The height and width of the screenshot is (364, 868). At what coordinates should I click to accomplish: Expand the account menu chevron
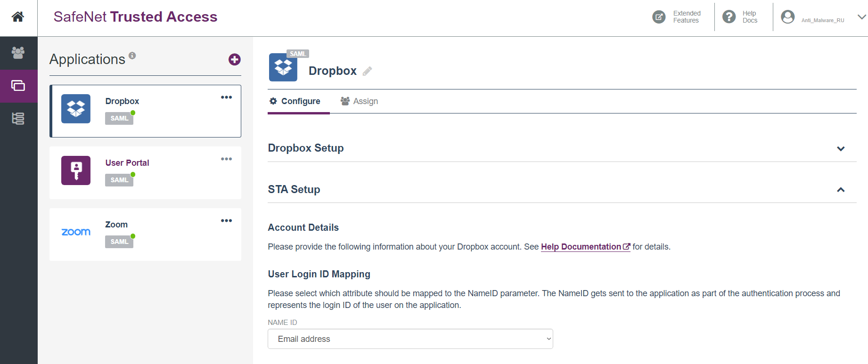point(862,17)
